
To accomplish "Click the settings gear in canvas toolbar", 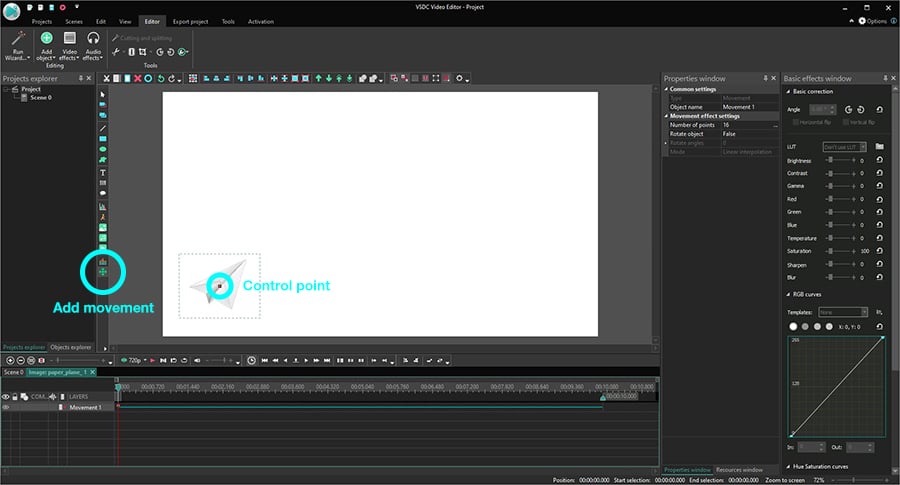I will [459, 79].
